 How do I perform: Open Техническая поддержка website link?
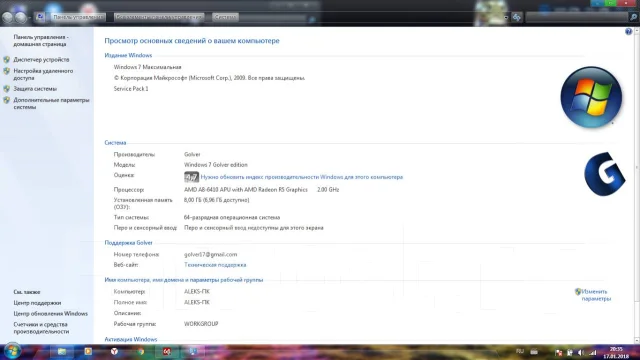[x=215, y=265]
